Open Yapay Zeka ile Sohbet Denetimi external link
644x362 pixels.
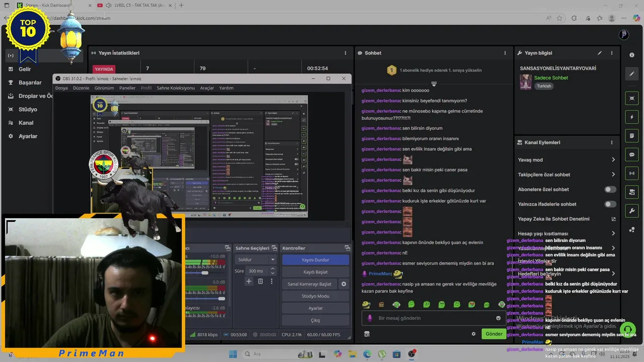(613, 219)
